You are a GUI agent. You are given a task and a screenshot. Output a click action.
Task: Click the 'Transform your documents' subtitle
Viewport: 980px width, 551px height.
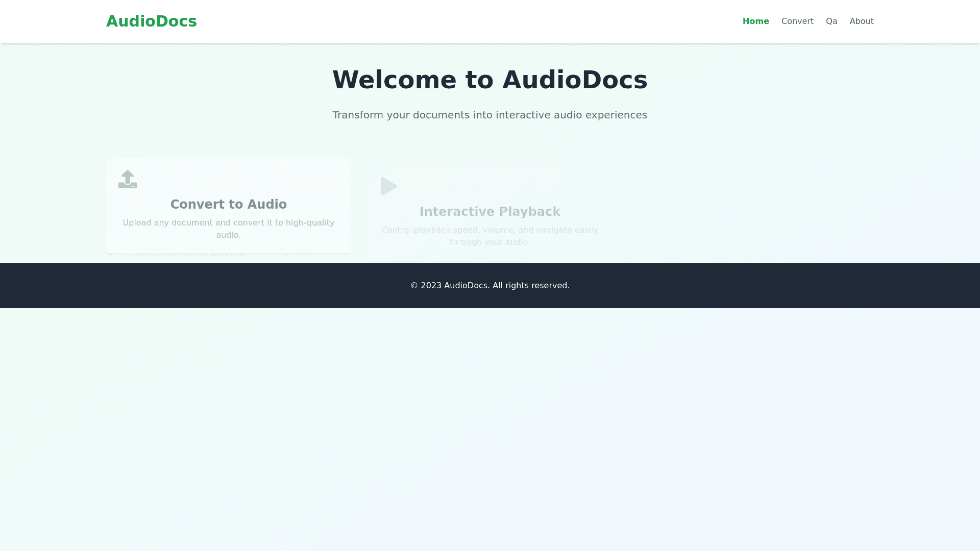(489, 115)
